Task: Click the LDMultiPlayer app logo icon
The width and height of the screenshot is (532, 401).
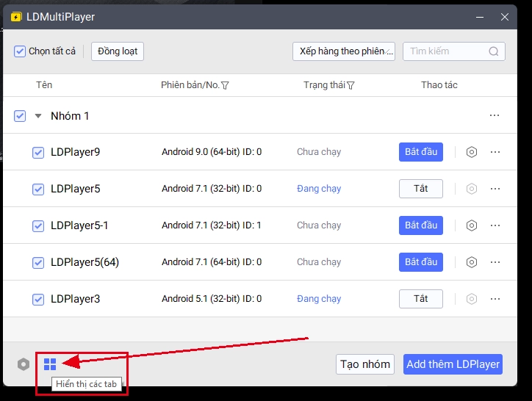Action: click(x=16, y=17)
